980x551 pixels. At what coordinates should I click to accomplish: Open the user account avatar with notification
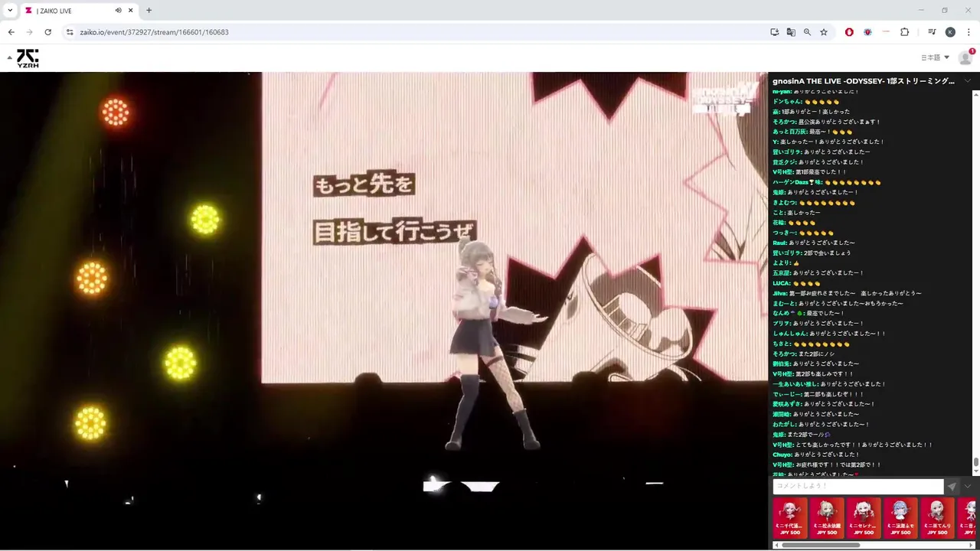coord(965,57)
